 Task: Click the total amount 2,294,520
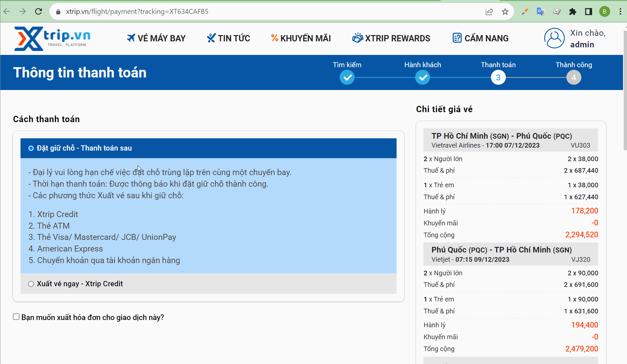(x=582, y=235)
